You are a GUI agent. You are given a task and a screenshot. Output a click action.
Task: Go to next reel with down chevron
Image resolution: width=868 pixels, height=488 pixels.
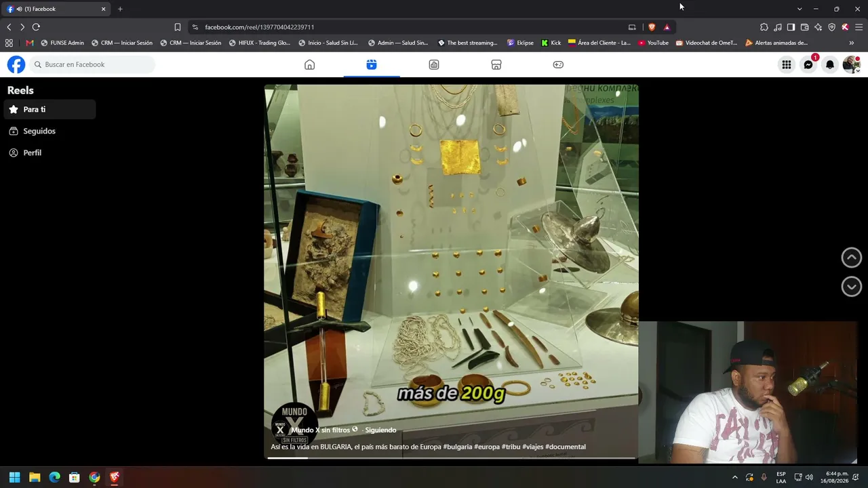(852, 287)
